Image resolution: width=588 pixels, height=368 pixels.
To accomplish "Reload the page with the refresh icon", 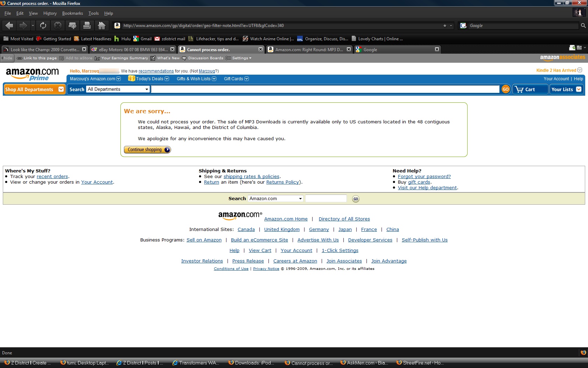I will 43,26.
